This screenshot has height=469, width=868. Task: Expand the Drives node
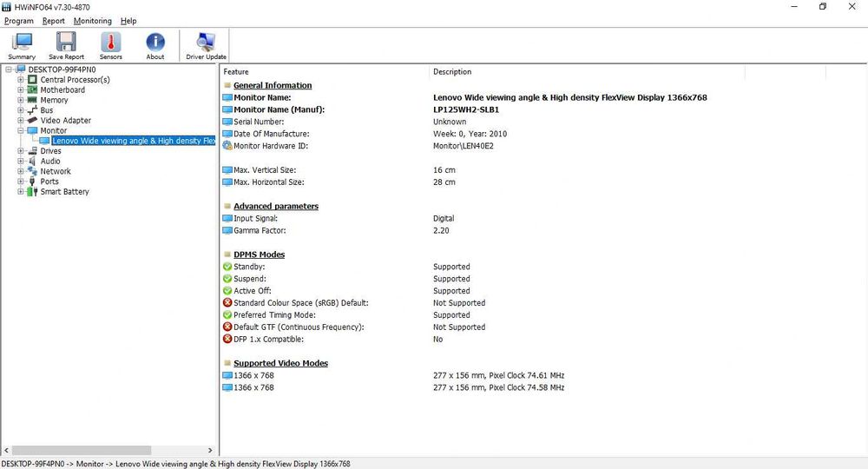[21, 150]
